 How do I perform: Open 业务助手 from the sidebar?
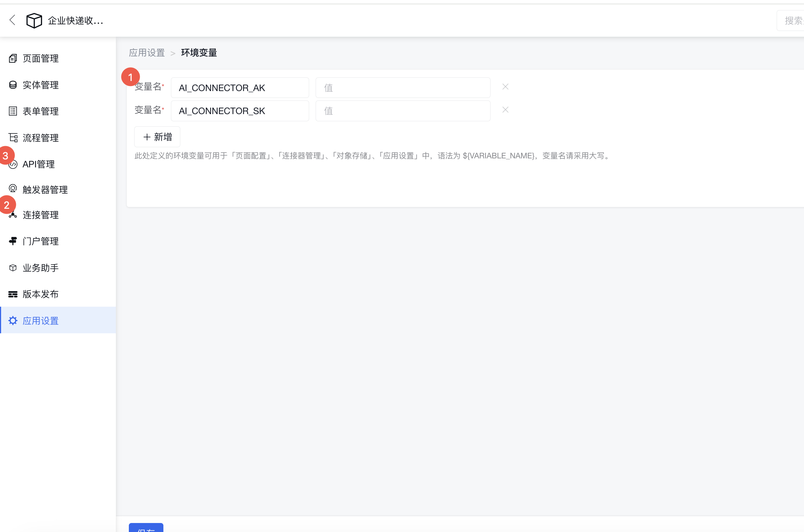pos(40,267)
